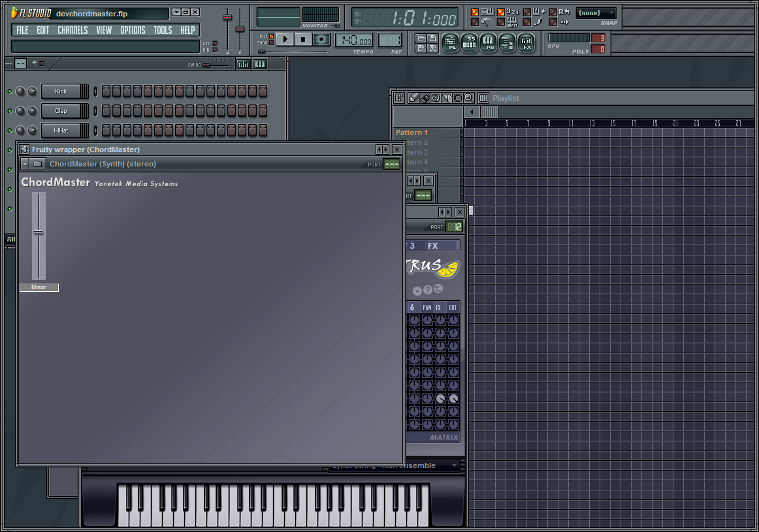Select the zoom tool in Playlist toolbar
This screenshot has width=759, height=532.
[468, 98]
